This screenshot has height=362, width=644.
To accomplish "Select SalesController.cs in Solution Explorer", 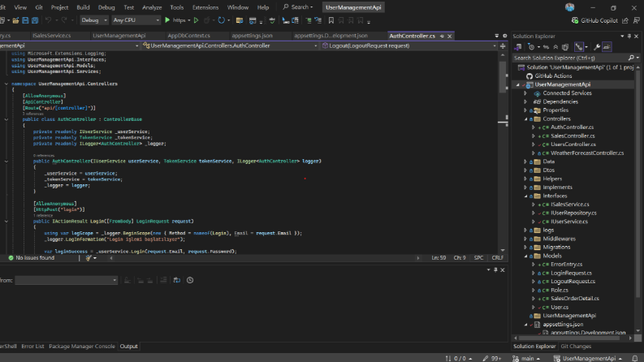I will click(x=573, y=136).
